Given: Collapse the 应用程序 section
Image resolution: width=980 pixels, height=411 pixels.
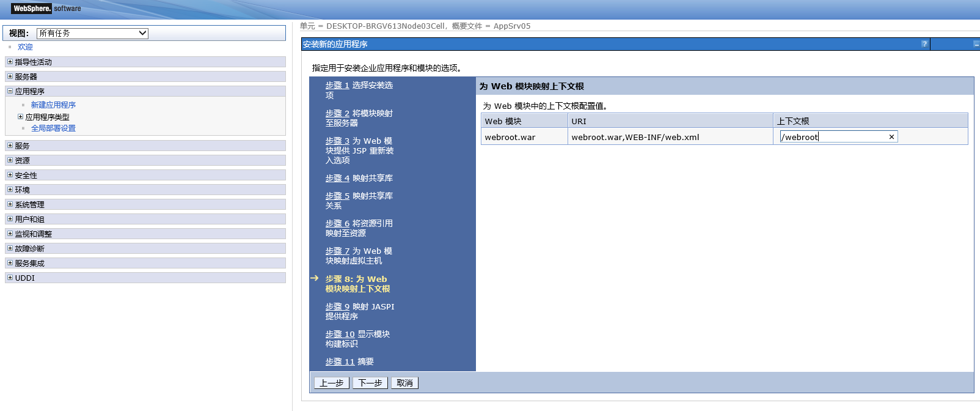Looking at the screenshot, I should [x=10, y=91].
